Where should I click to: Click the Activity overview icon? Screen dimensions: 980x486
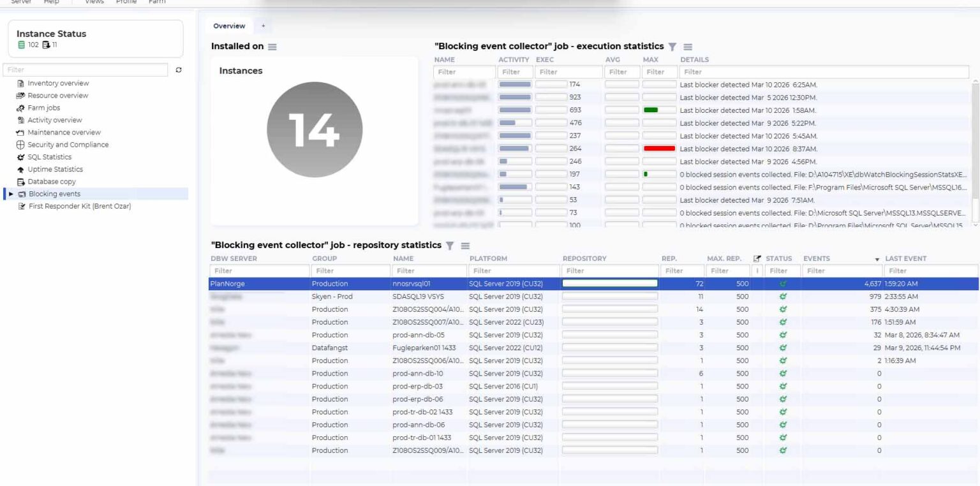point(21,120)
